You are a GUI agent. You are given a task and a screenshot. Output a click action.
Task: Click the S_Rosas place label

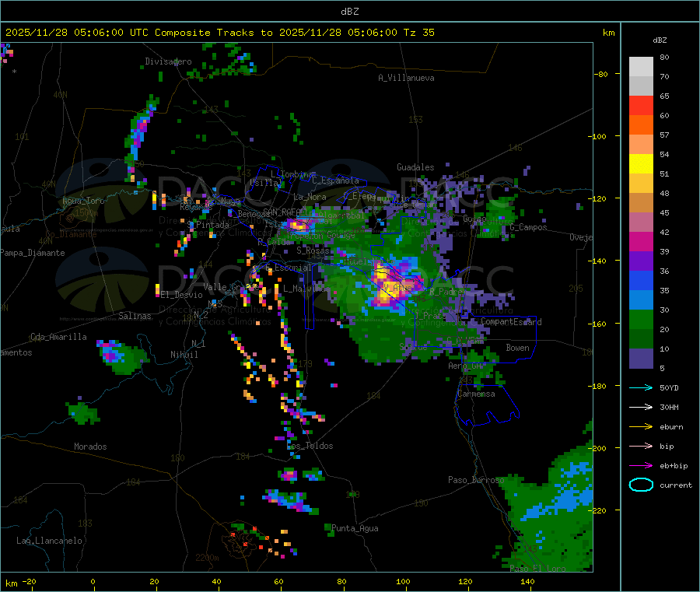313,250
